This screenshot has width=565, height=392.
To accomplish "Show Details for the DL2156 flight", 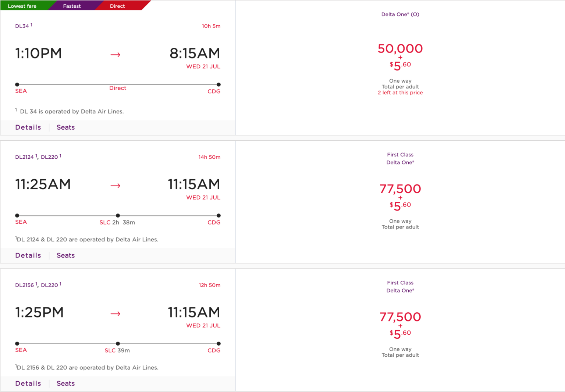I will [x=28, y=383].
